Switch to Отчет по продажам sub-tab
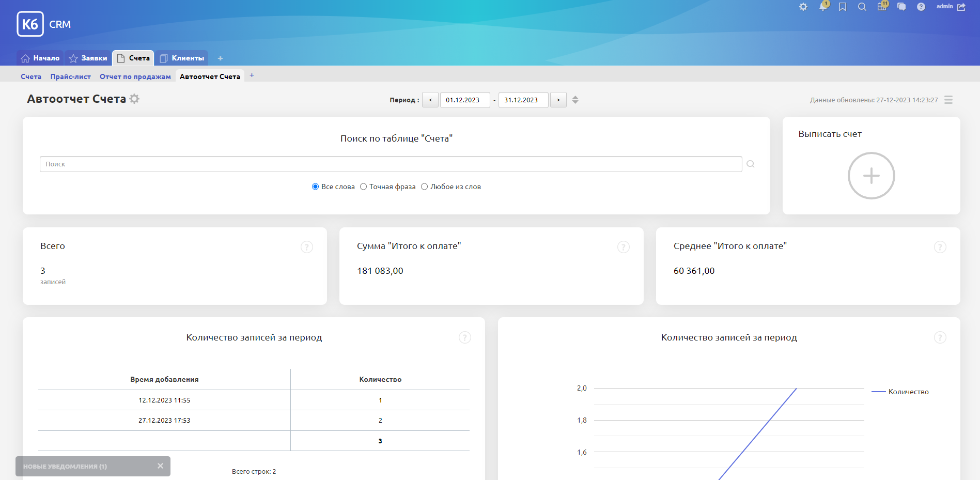 click(135, 76)
